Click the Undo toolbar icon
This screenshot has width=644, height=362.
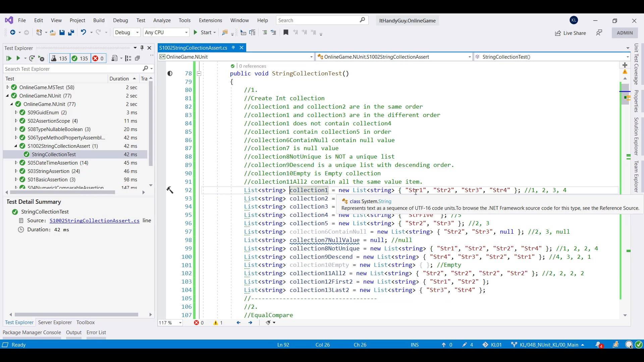(83, 33)
